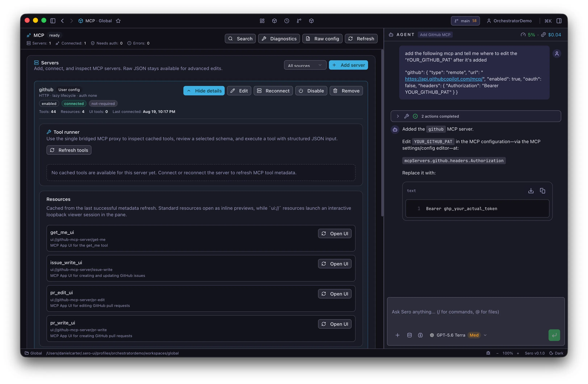The height and width of the screenshot is (384, 588).
Task: Click the plus attach icon in chat
Action: click(398, 335)
